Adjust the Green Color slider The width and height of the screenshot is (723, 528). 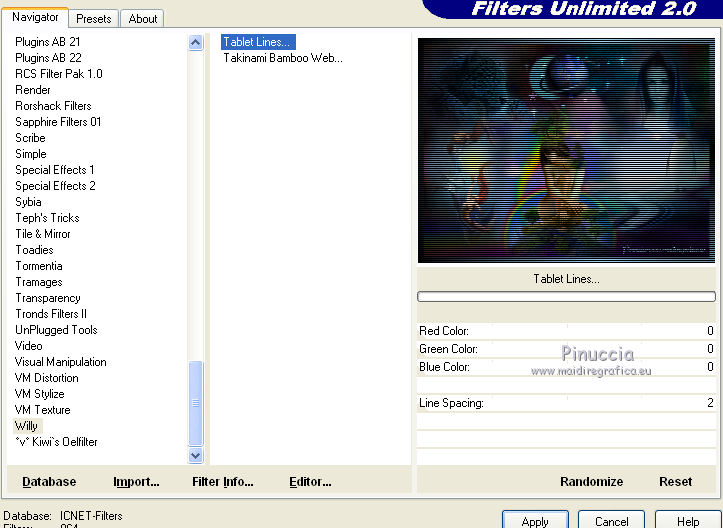566,349
